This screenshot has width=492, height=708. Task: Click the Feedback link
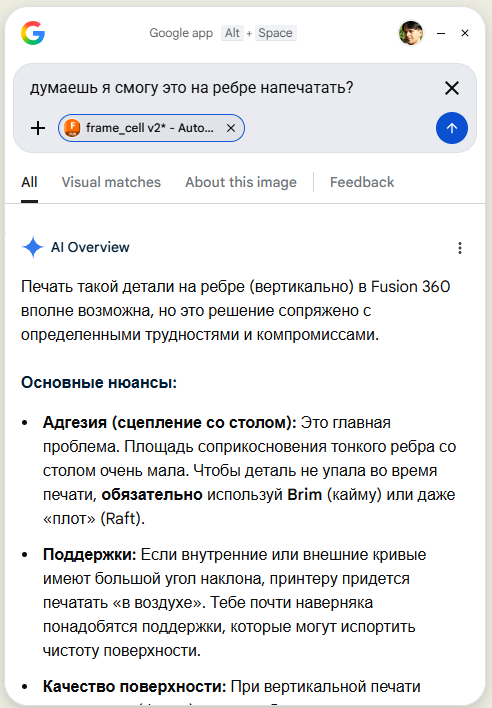tap(362, 182)
